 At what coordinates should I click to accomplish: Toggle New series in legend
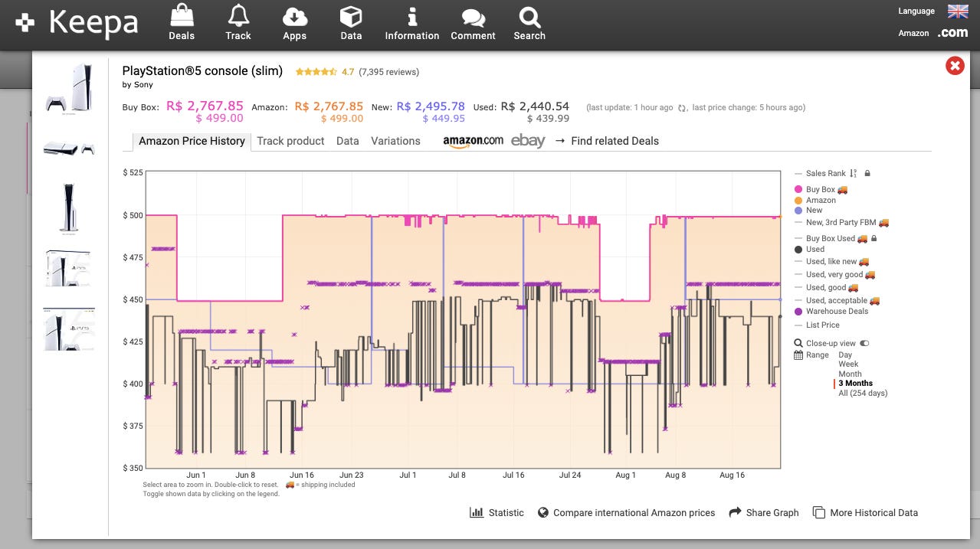[x=808, y=211]
